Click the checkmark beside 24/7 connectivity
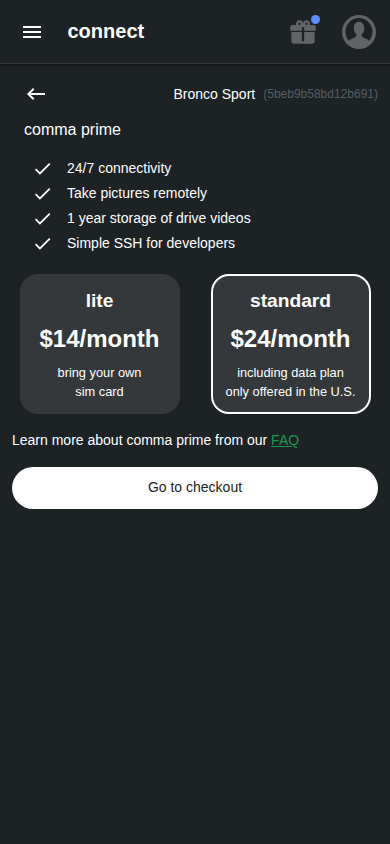Image resolution: width=390 pixels, height=844 pixels. pyautogui.click(x=42, y=168)
